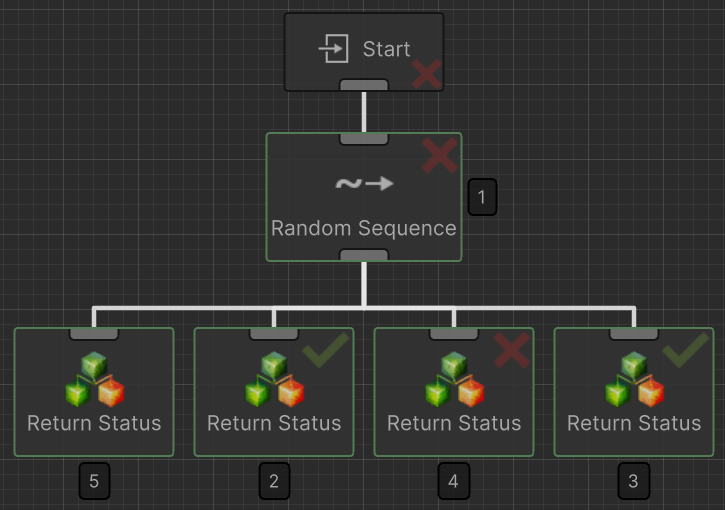Image resolution: width=725 pixels, height=510 pixels.
Task: Click the Start node's bottom output port
Action: click(x=363, y=86)
